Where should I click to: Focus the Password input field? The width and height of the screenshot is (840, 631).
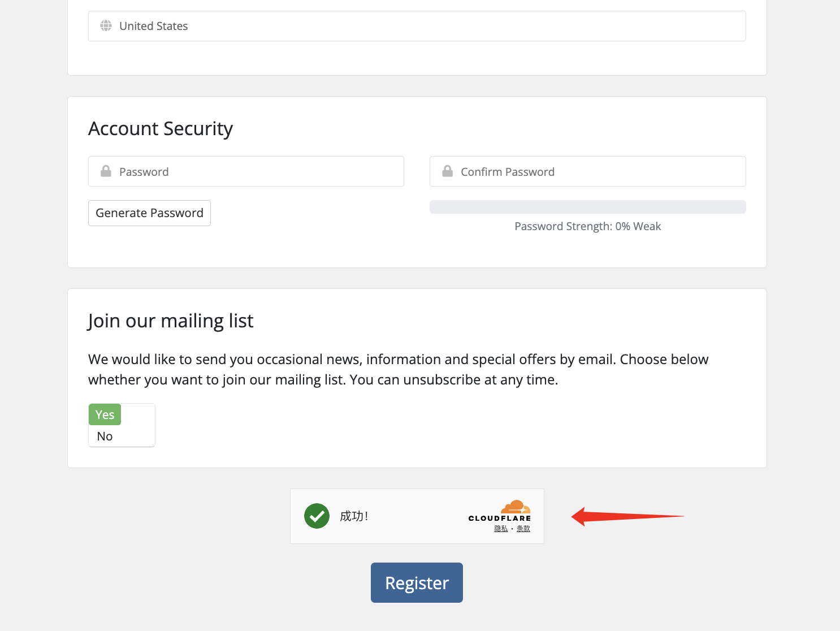point(254,172)
